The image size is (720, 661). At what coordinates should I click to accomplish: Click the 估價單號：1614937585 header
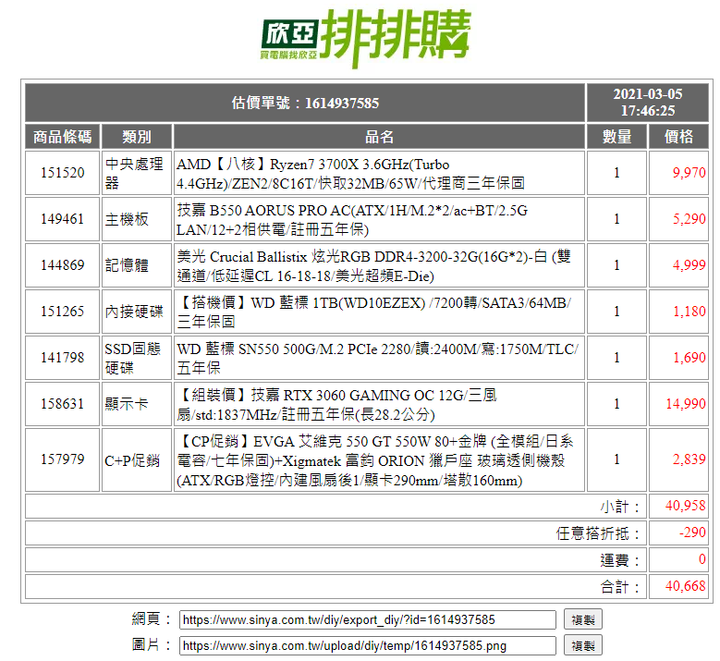click(305, 103)
